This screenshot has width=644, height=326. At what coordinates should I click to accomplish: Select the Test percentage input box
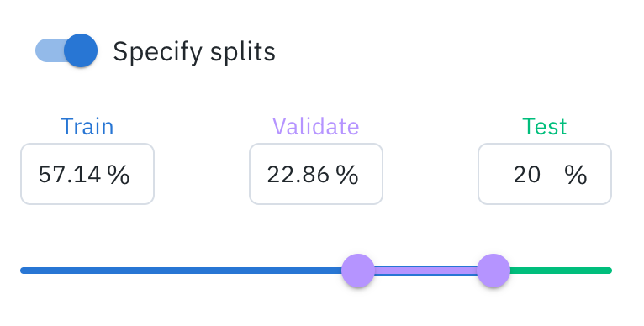[x=545, y=174]
